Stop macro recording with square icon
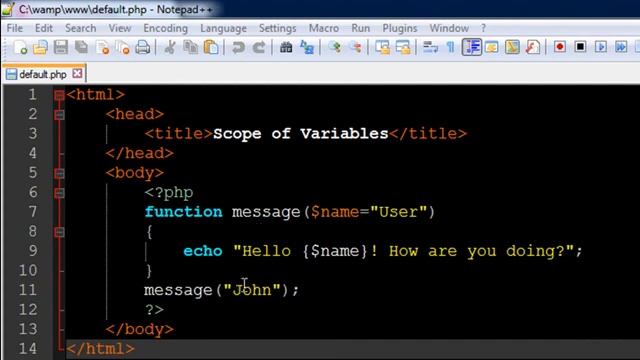Viewport: 640px width, 360px height. coord(580,47)
